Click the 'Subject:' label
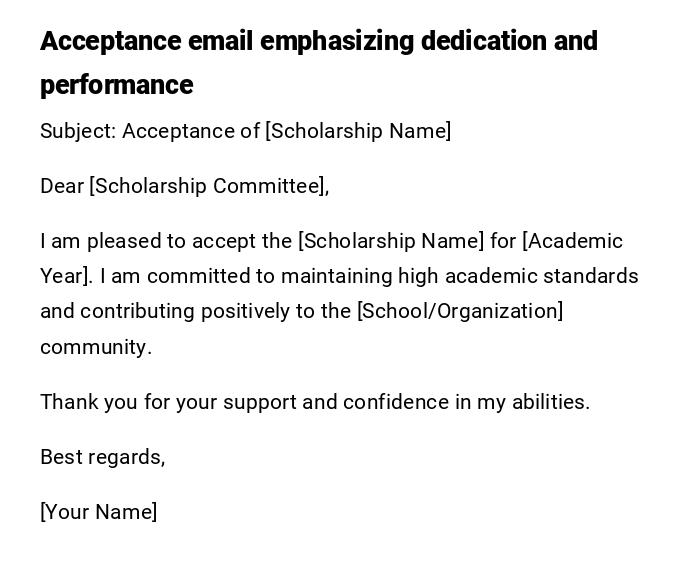The height and width of the screenshot is (574, 700). 78,131
